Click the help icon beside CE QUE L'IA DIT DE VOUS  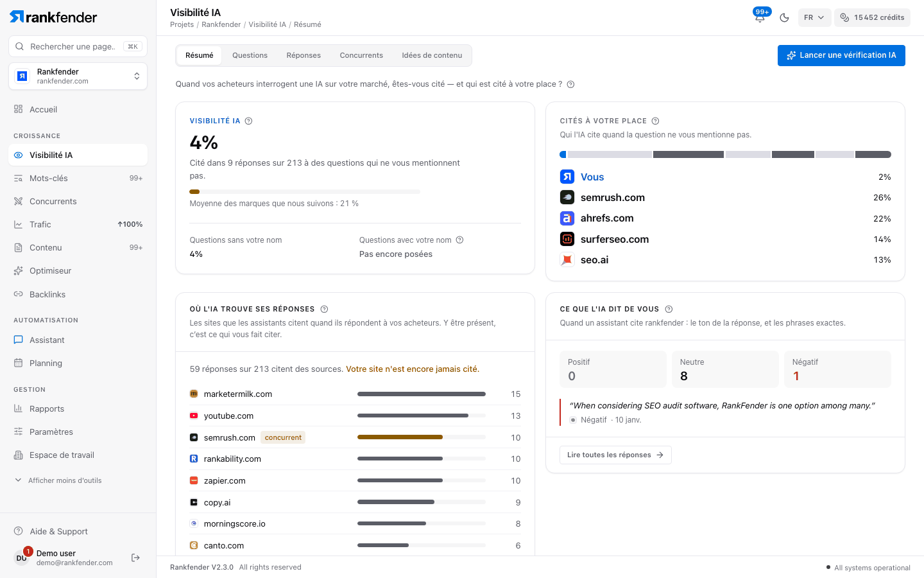[669, 309]
